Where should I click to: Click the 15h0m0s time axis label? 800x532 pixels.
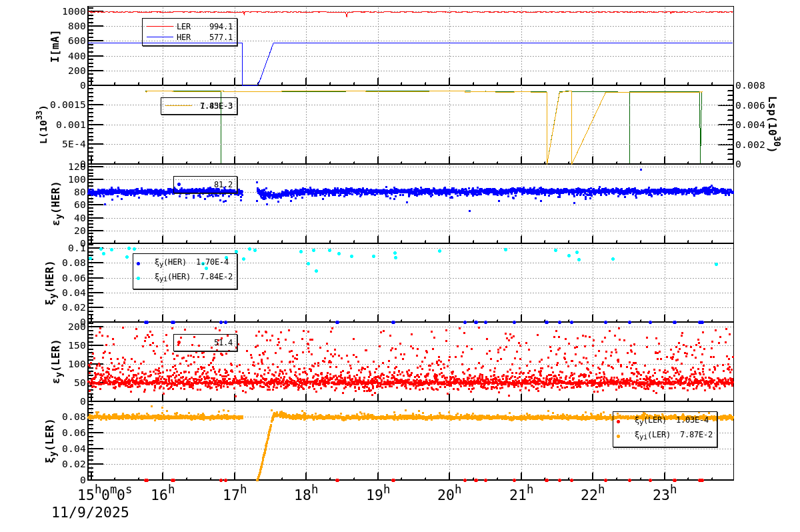coord(105,495)
